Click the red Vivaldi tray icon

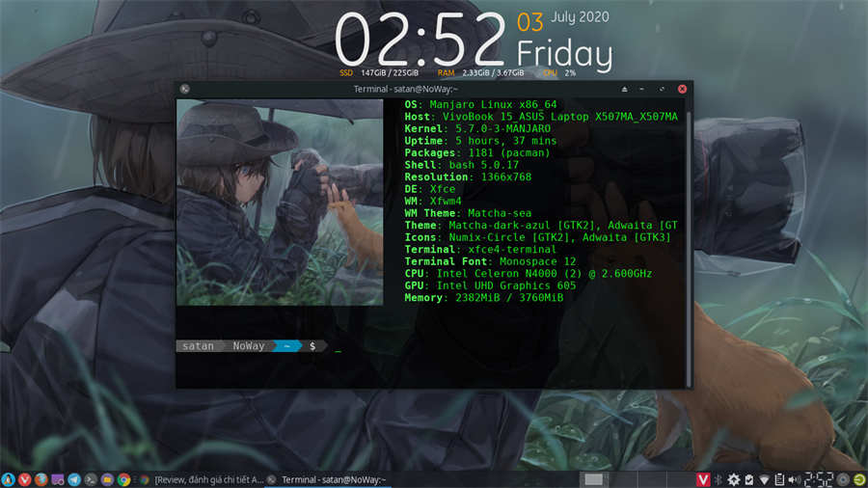[x=702, y=479]
